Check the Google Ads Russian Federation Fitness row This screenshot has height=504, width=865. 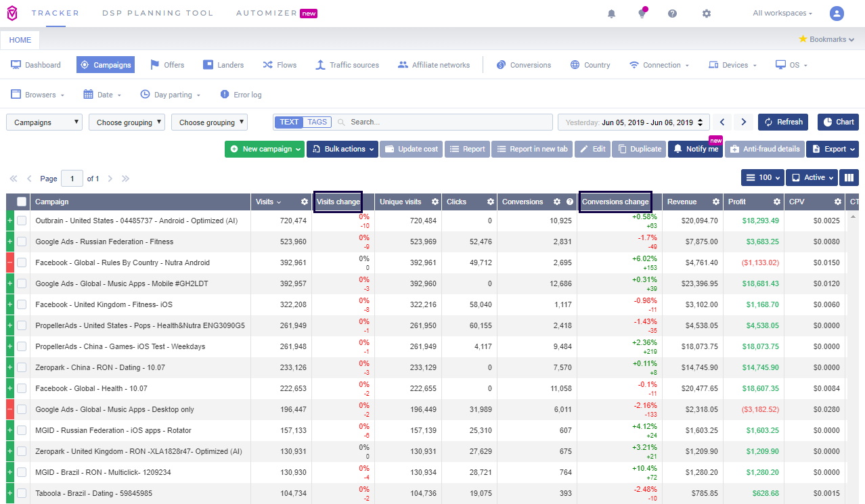pyautogui.click(x=22, y=242)
